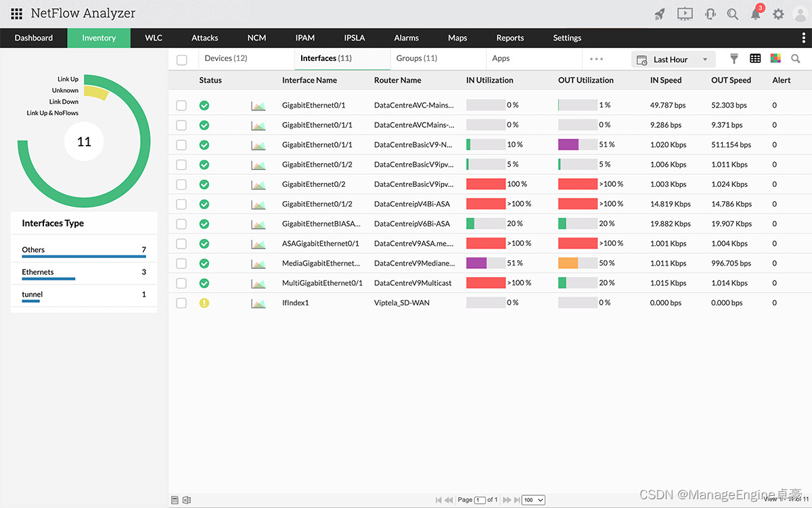Switch to heat map colored view icon
This screenshot has height=508, width=812.
pos(775,59)
